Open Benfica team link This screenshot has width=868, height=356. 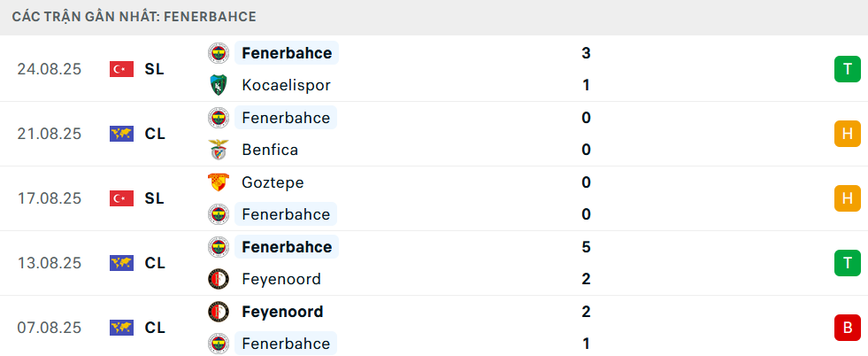270,150
